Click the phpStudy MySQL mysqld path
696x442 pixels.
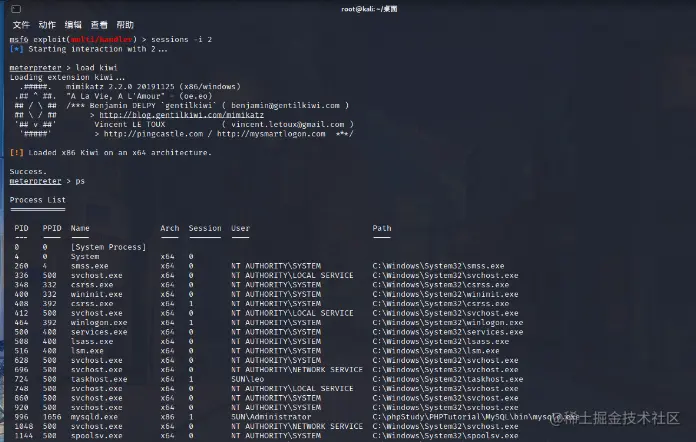pos(475,417)
